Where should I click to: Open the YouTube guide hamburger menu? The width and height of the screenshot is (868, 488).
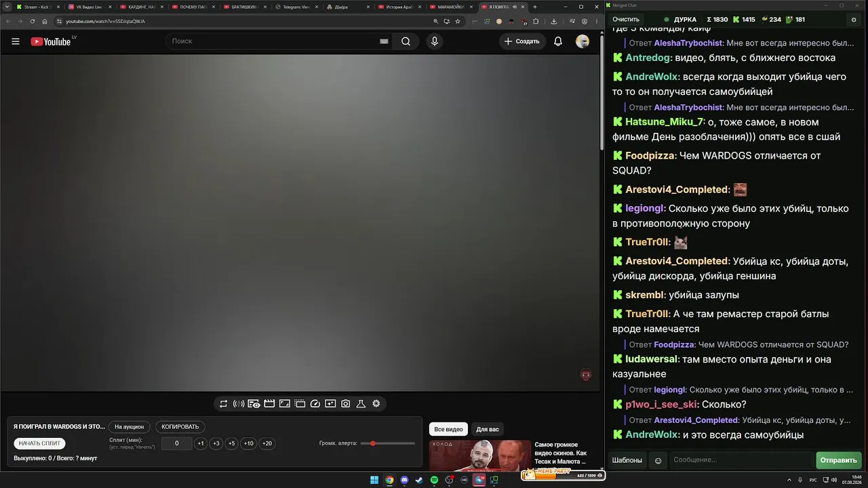click(16, 41)
